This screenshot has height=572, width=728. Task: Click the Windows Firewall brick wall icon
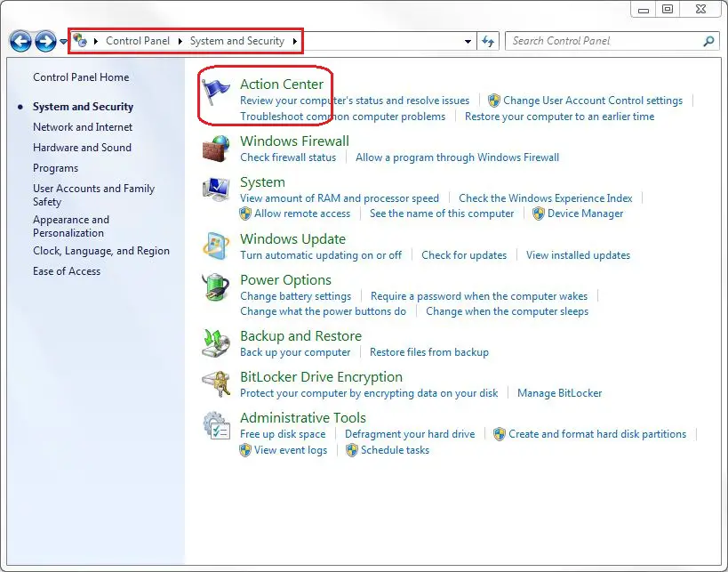(x=216, y=149)
